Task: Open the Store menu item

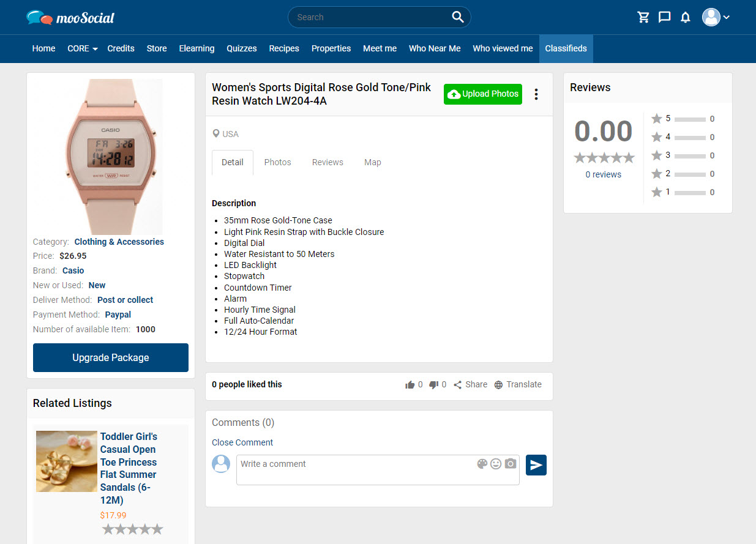Action: (157, 48)
